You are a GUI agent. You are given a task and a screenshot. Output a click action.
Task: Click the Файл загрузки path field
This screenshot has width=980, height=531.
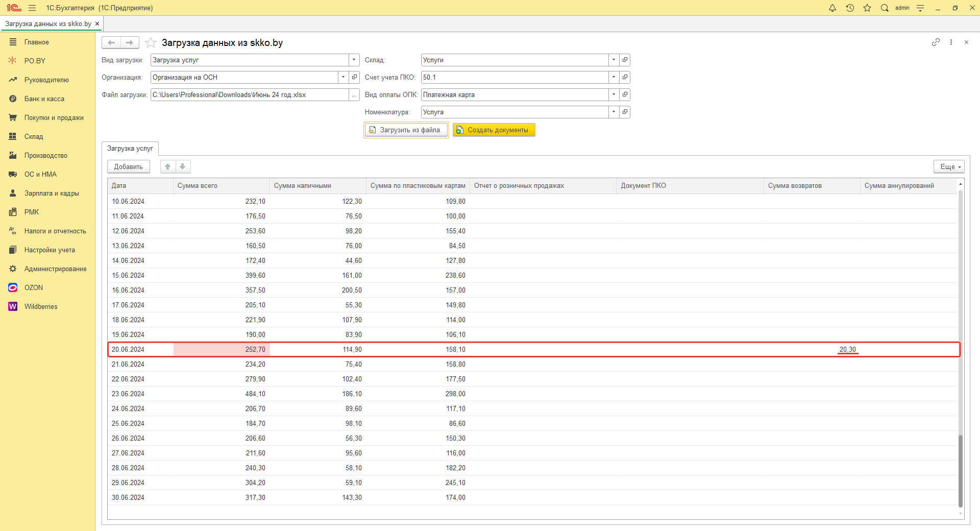pyautogui.click(x=249, y=94)
